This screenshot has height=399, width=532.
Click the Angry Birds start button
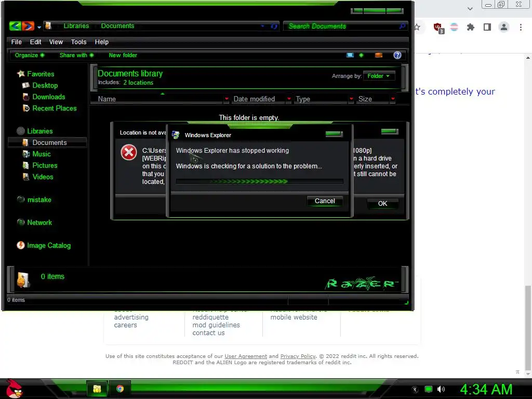click(x=14, y=389)
